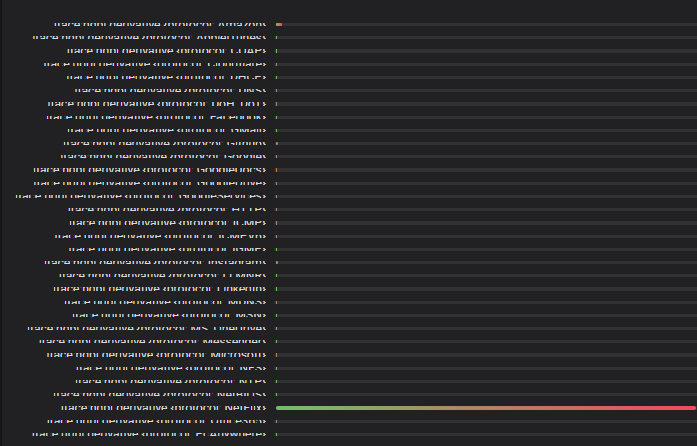Select the LinkedIn protocol label

coord(160,289)
